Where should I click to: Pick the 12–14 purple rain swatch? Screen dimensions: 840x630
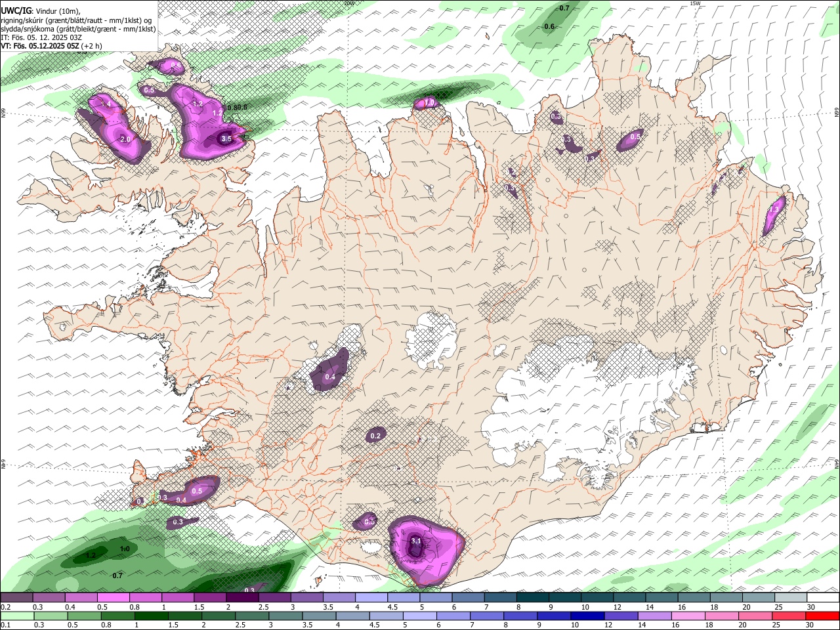(x=621, y=616)
